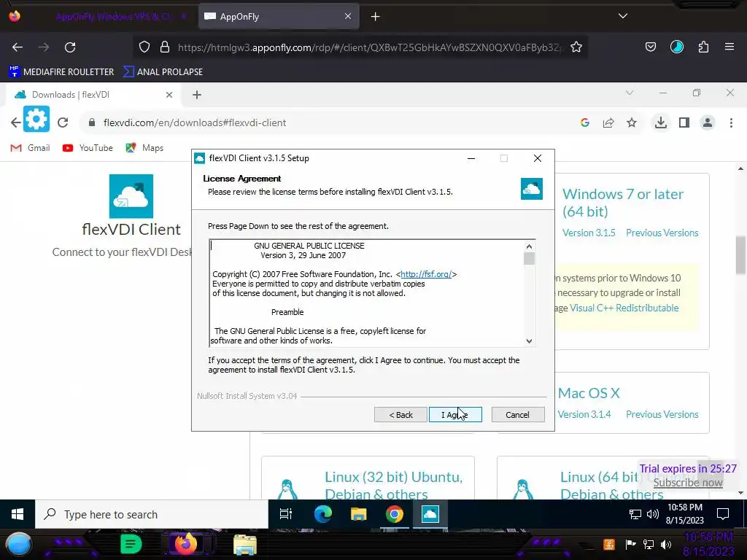This screenshot has height=560, width=747.
Task: Click the Chrome page vertical scrollbar thumb
Action: pyautogui.click(x=740, y=255)
